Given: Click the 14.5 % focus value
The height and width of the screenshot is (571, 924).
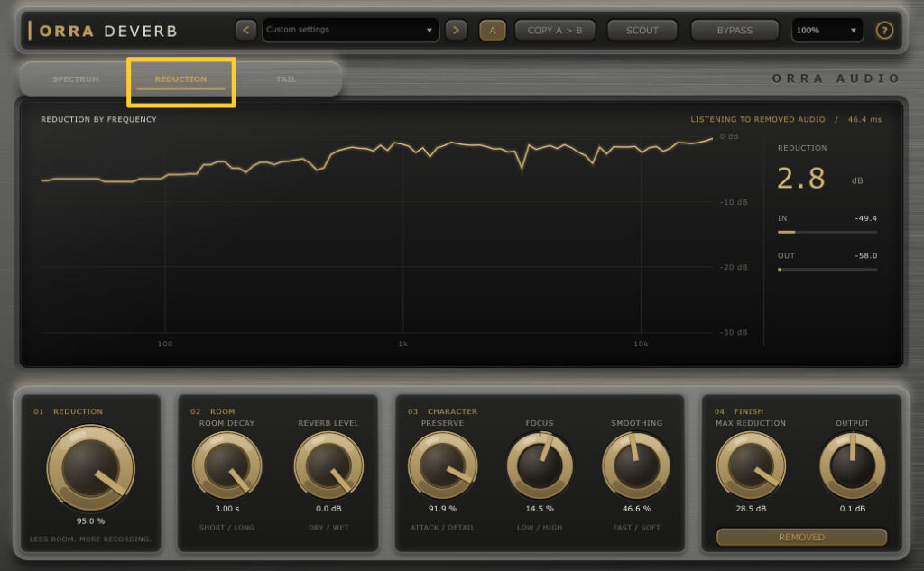Looking at the screenshot, I should pos(540,509).
